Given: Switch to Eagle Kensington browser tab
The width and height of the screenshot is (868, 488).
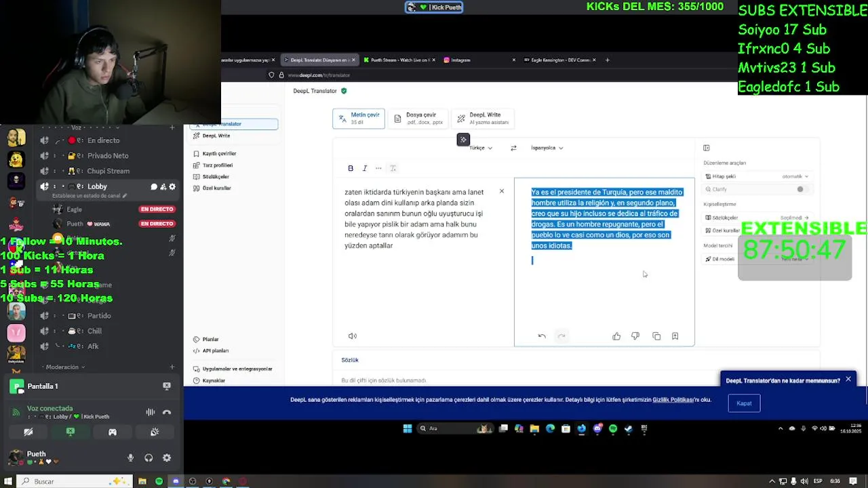Looking at the screenshot, I should click(560, 60).
